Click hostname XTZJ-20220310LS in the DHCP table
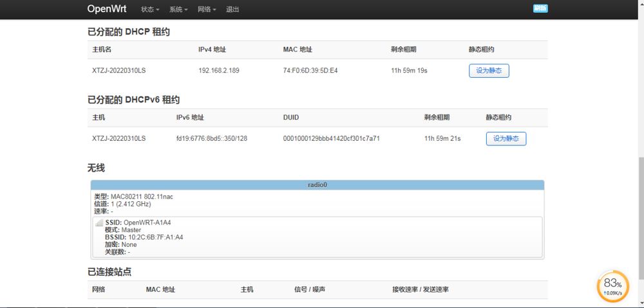The height and width of the screenshot is (308, 644). pos(119,71)
